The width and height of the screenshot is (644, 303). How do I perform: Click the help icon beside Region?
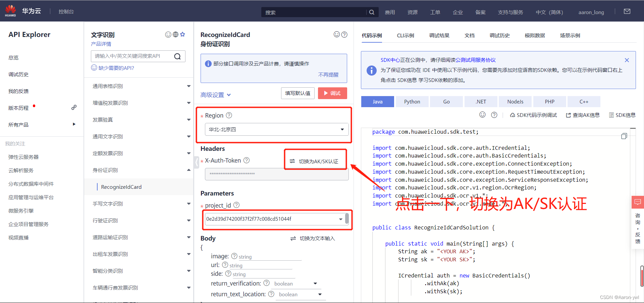[x=229, y=115]
